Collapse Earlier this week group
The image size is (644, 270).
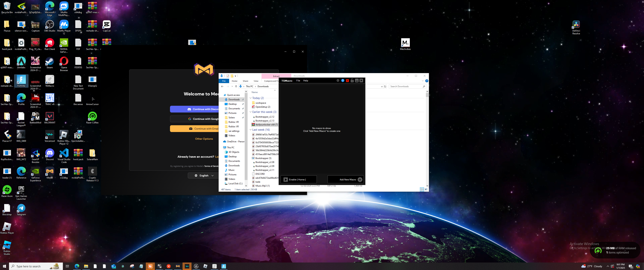pos(250,112)
